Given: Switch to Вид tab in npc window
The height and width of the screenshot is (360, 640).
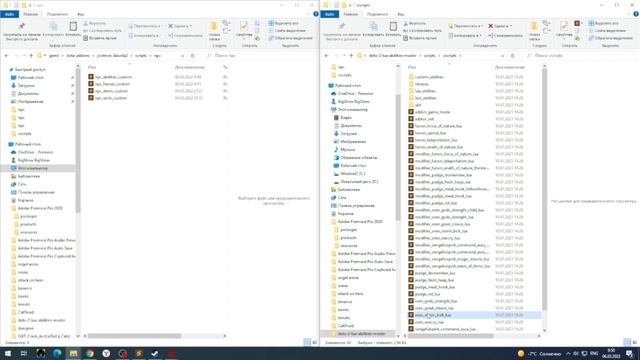Looking at the screenshot, I should click(x=81, y=14).
